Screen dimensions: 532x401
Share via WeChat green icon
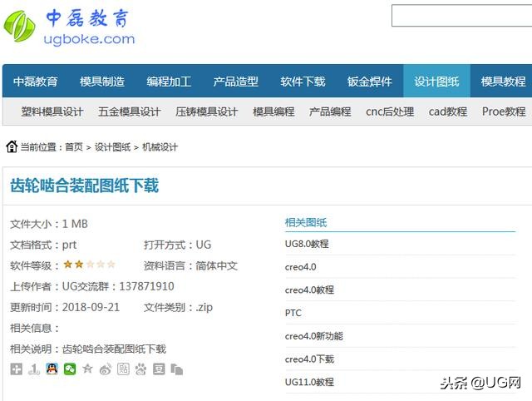(x=70, y=369)
